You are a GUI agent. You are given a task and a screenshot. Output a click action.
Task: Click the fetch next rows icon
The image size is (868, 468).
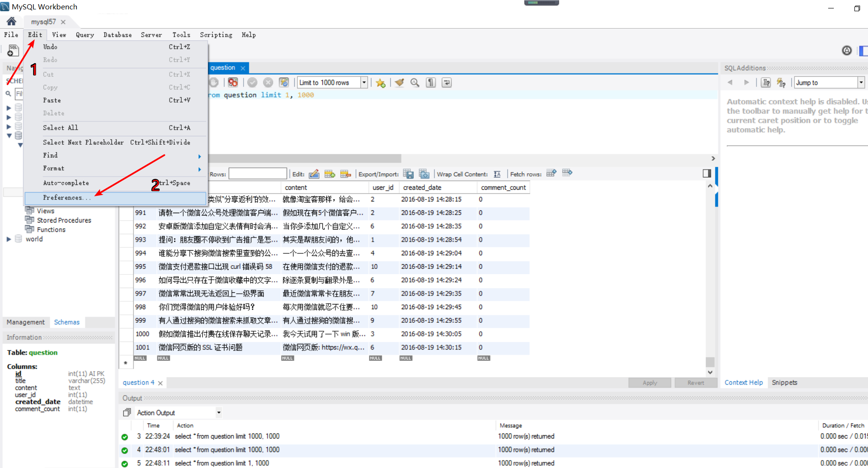551,173
